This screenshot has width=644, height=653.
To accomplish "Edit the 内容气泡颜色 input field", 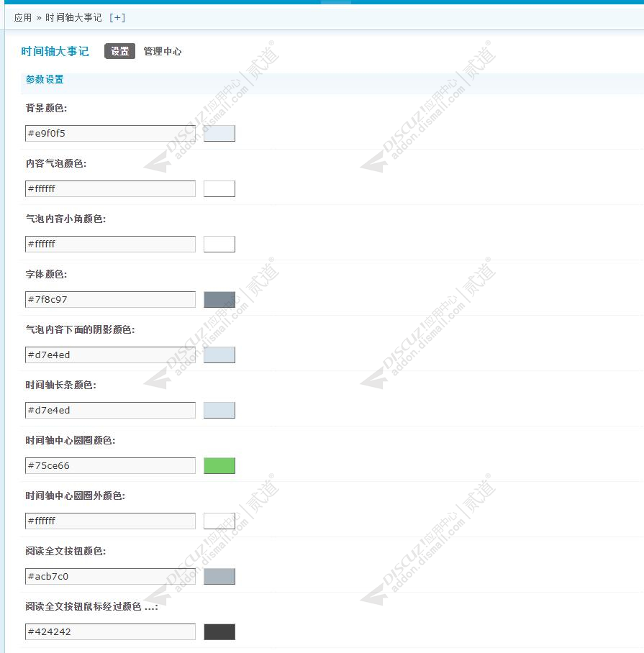I will (x=110, y=188).
